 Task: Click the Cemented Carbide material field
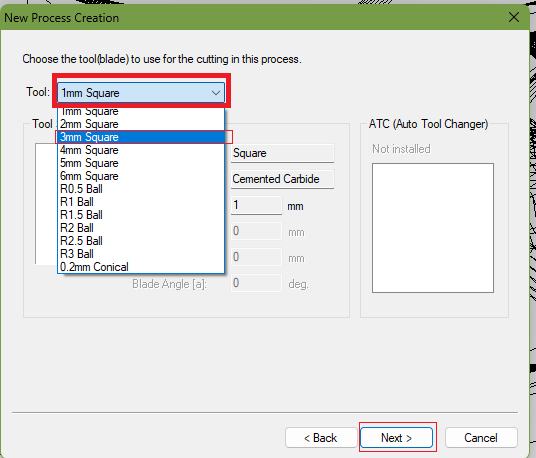(x=282, y=179)
